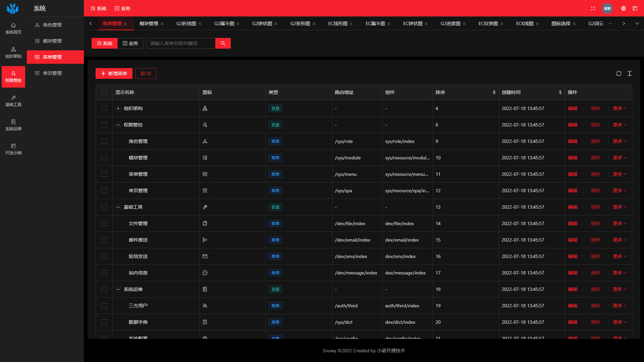Expand the 组织架构 tree row

[x=118, y=108]
